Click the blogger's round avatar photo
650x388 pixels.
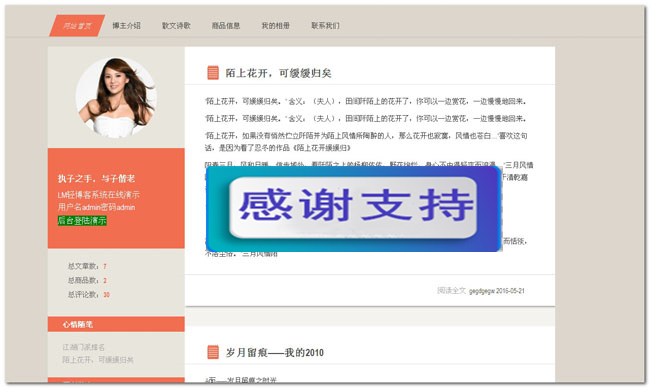point(116,97)
